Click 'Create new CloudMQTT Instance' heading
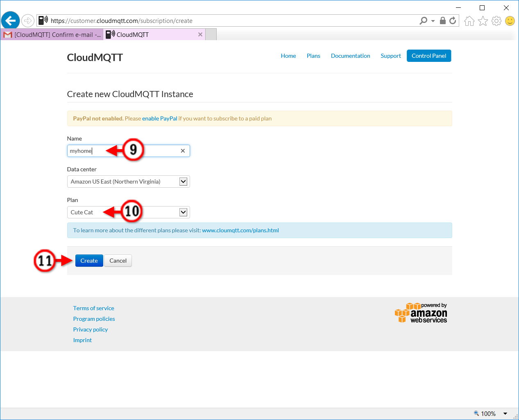 pyautogui.click(x=130, y=94)
